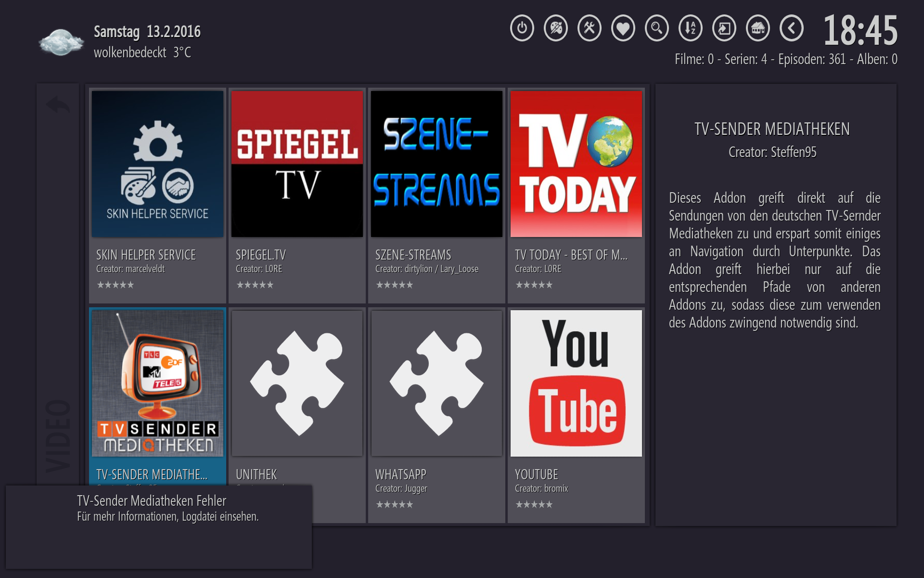Open Spiegel TV addon thumbnail
Screen dimensions: 924x578
[297, 164]
